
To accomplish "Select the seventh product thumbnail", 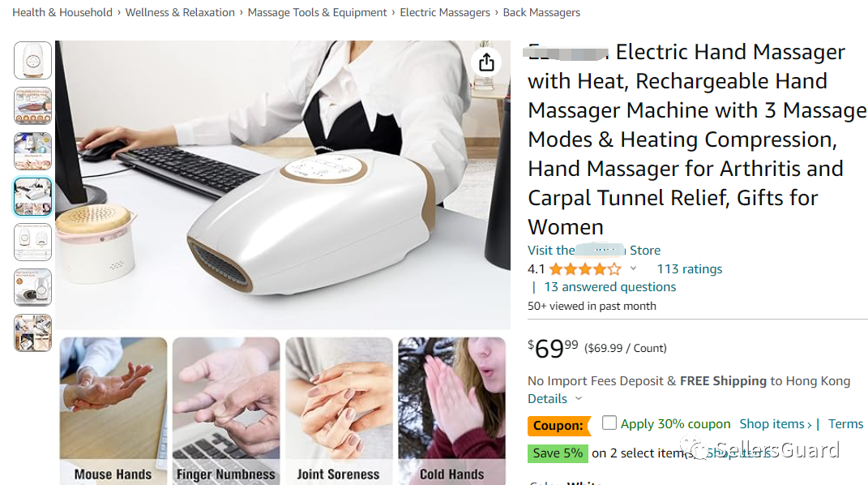I will pyautogui.click(x=32, y=333).
